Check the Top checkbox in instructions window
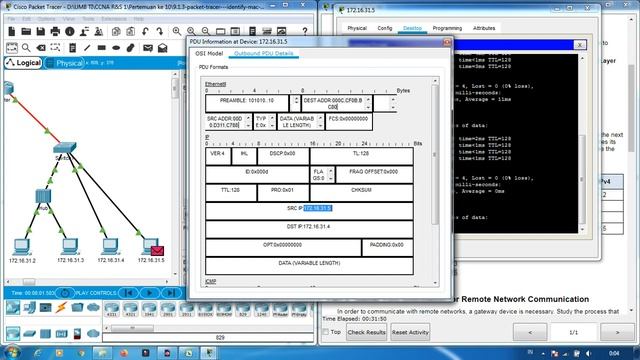 coord(326,332)
